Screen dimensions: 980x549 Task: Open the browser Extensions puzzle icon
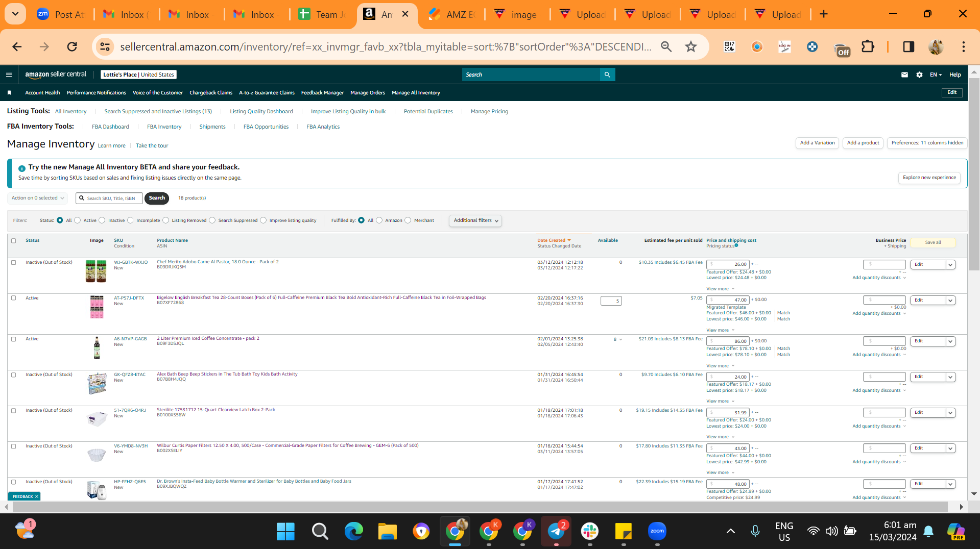click(x=868, y=47)
